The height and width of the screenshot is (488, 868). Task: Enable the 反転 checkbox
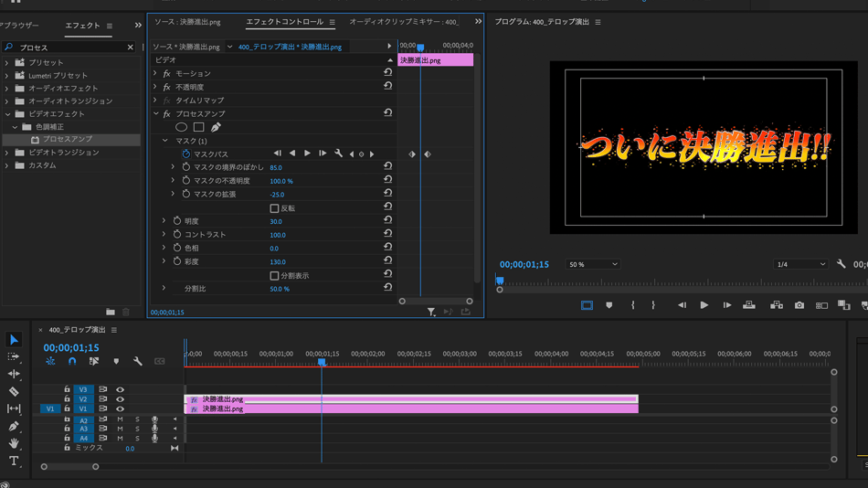point(274,208)
